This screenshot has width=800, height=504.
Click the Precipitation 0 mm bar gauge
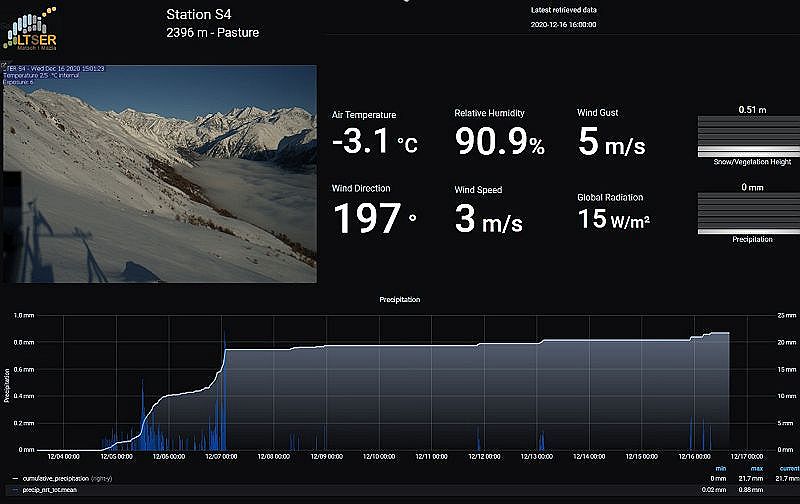click(x=748, y=213)
